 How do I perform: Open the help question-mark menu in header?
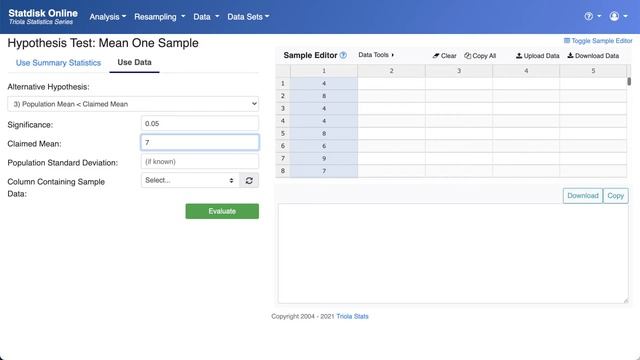click(x=593, y=16)
